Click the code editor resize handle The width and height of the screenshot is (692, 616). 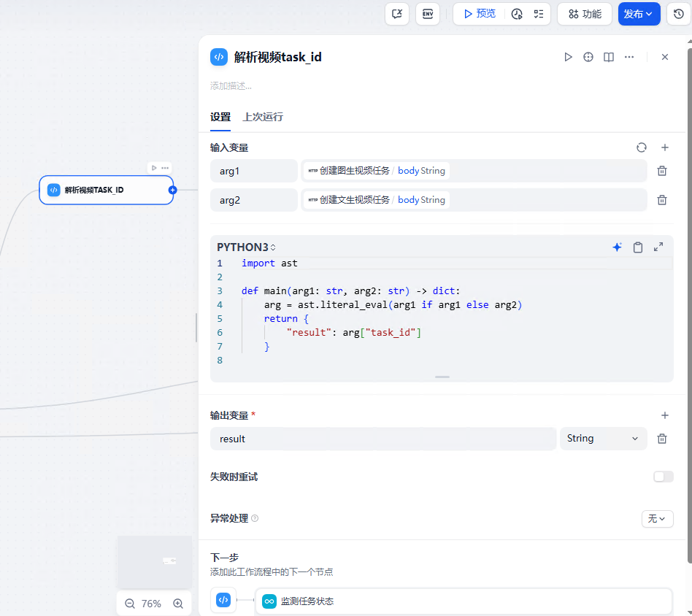(442, 377)
